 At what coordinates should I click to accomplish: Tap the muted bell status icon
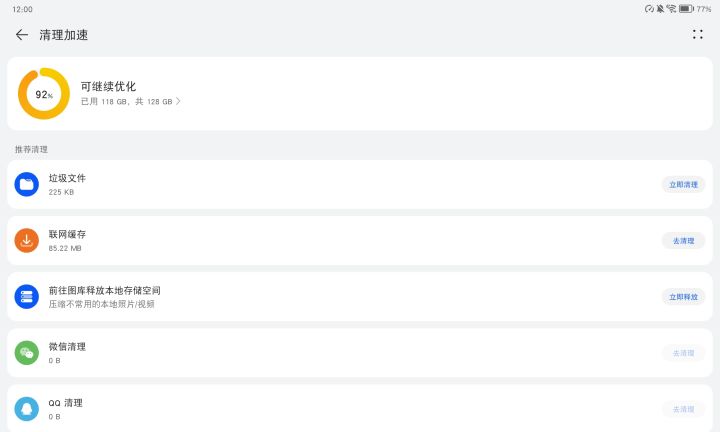pos(660,9)
